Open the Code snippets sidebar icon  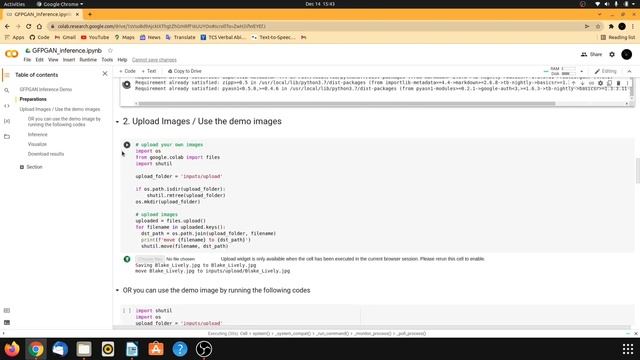(x=7, y=106)
